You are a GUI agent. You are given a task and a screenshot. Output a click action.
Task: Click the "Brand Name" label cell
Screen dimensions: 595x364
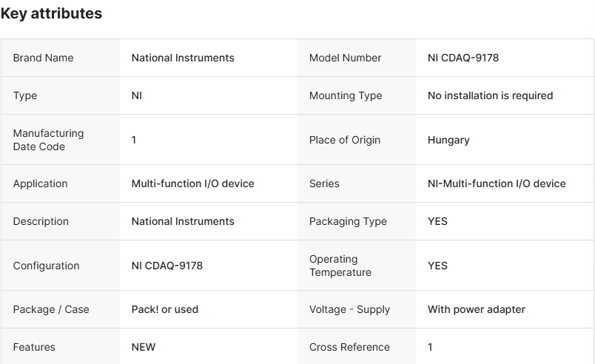click(x=44, y=58)
